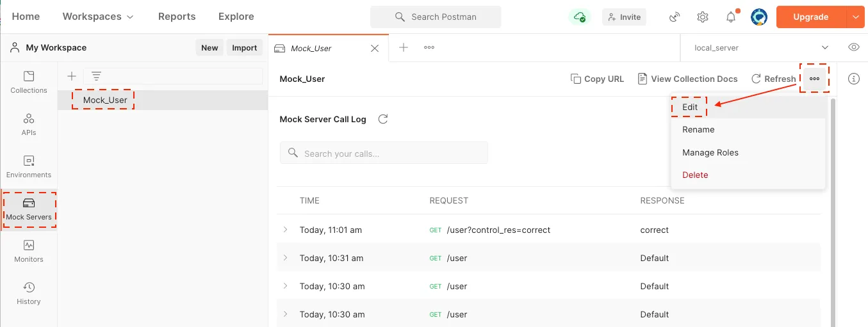Open the Explore page
Viewport: 868px width, 327px height.
(x=236, y=17)
